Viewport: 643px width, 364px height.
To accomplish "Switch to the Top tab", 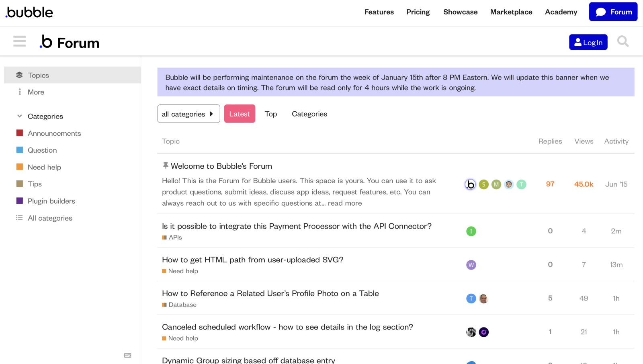I will pyautogui.click(x=271, y=114).
